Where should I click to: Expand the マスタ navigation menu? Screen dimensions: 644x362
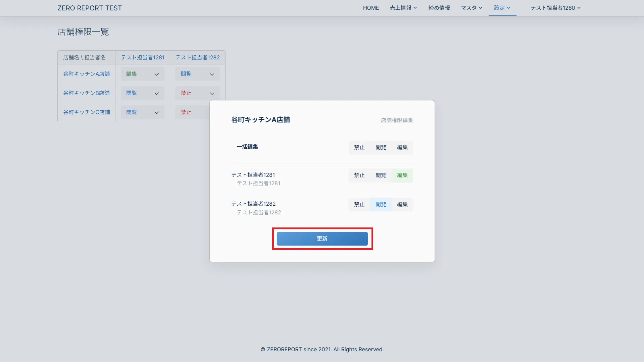click(471, 8)
